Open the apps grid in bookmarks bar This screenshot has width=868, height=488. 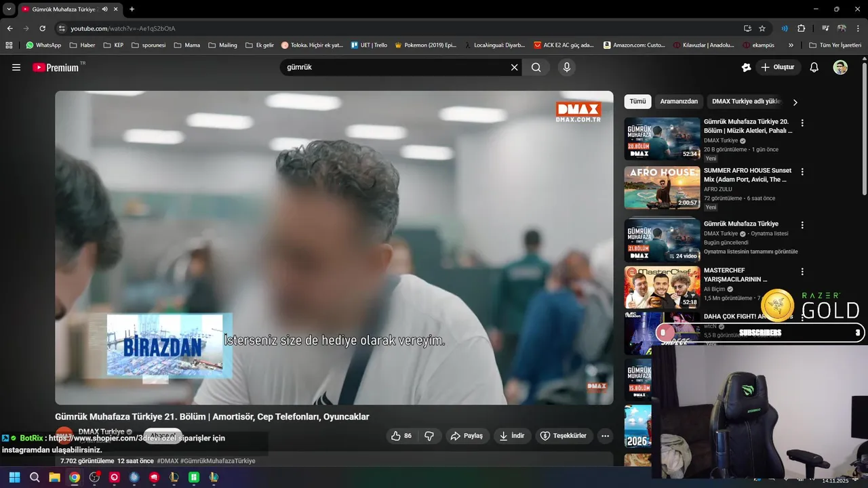(9, 45)
